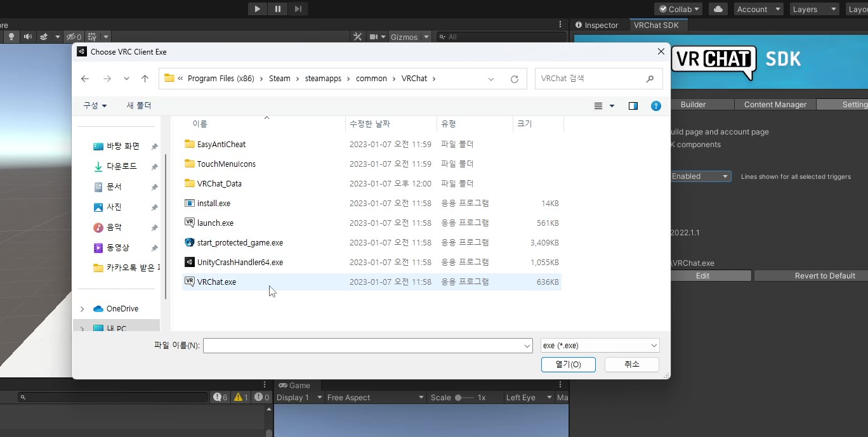Image resolution: width=868 pixels, height=437 pixels.
Task: Click the Unity Pause button
Action: click(x=278, y=9)
